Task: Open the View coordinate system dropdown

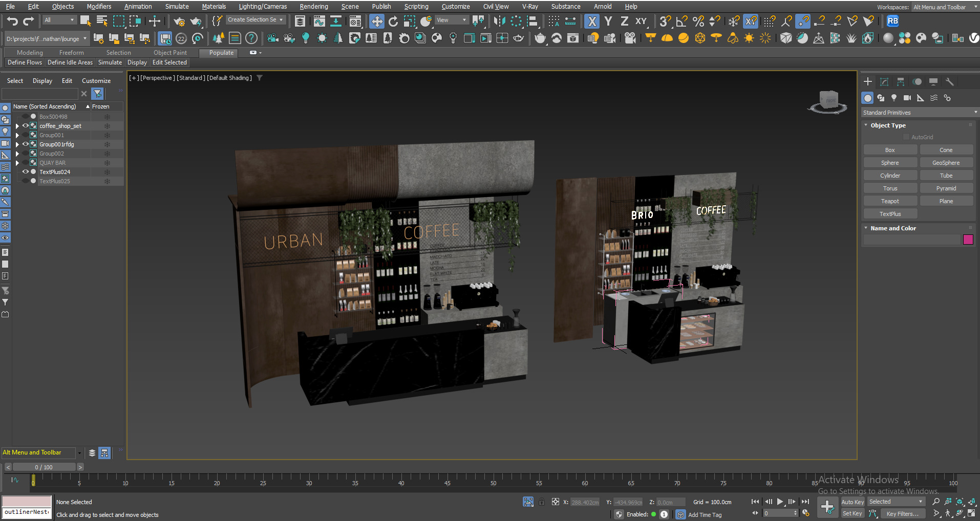Action: pyautogui.click(x=452, y=20)
